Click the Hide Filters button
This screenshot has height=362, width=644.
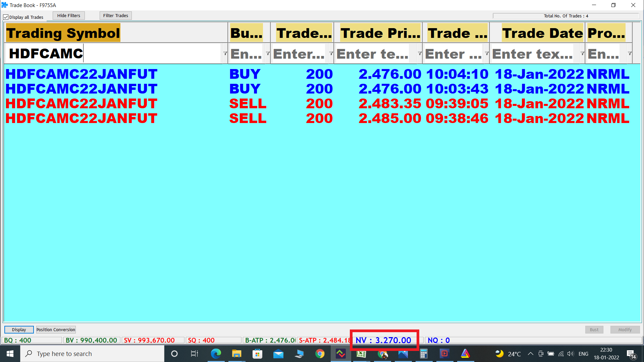coord(69,15)
